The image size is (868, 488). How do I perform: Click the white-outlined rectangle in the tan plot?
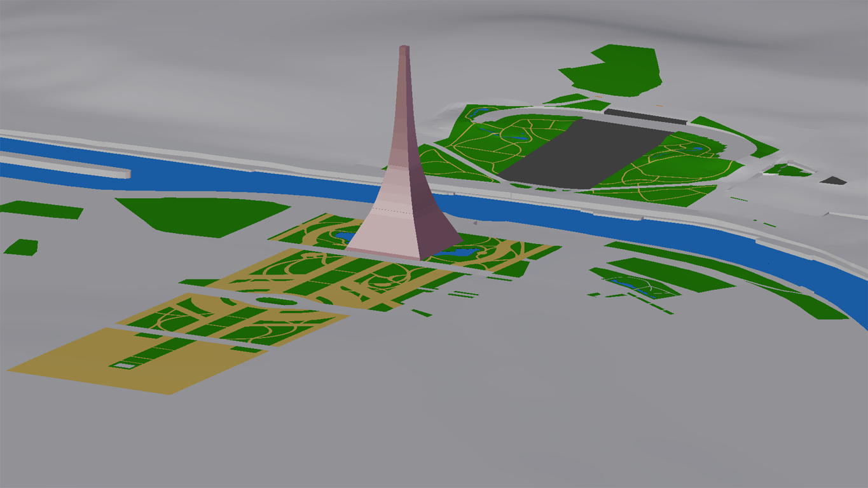point(123,365)
